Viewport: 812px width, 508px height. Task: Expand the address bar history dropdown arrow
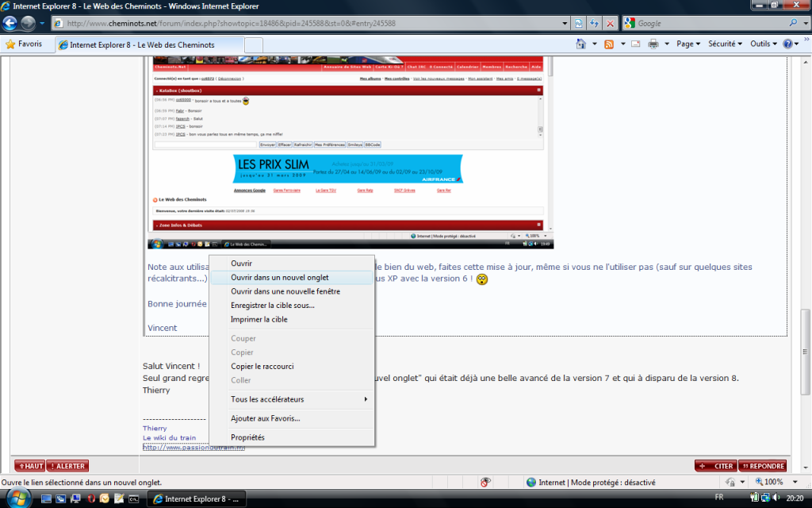565,23
